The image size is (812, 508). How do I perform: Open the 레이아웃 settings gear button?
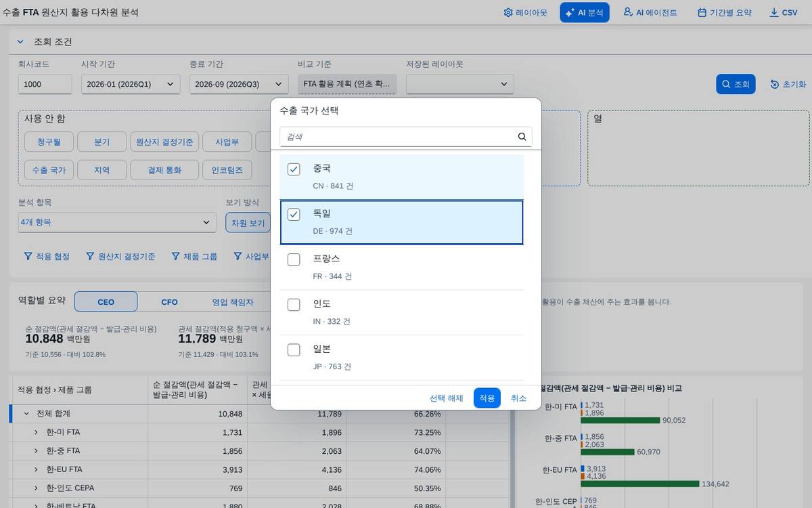(525, 12)
